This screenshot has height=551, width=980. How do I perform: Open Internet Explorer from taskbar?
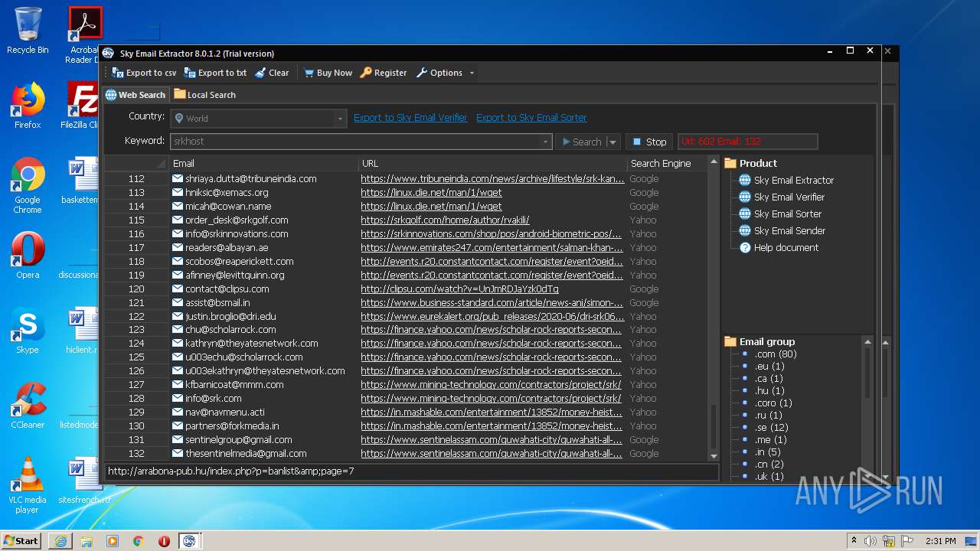[60, 541]
